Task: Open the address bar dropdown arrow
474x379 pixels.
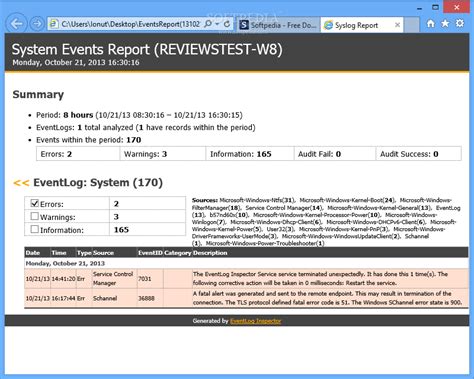Action: click(x=217, y=24)
